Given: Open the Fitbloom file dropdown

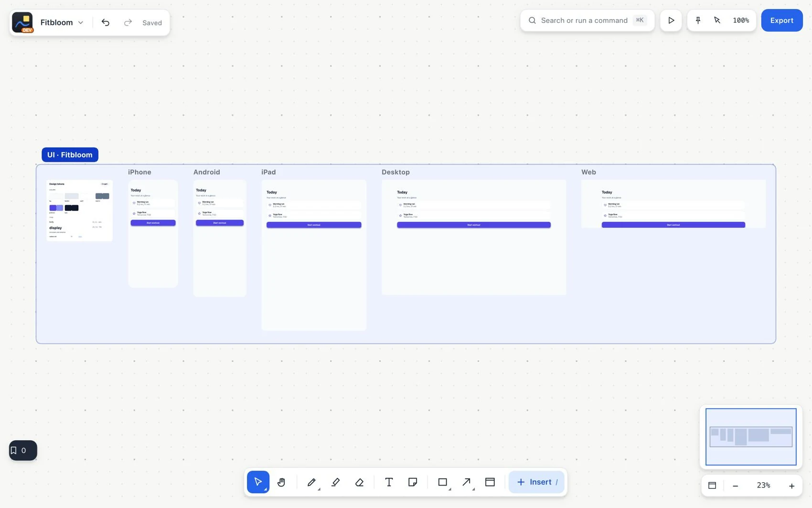Looking at the screenshot, I should [x=62, y=22].
